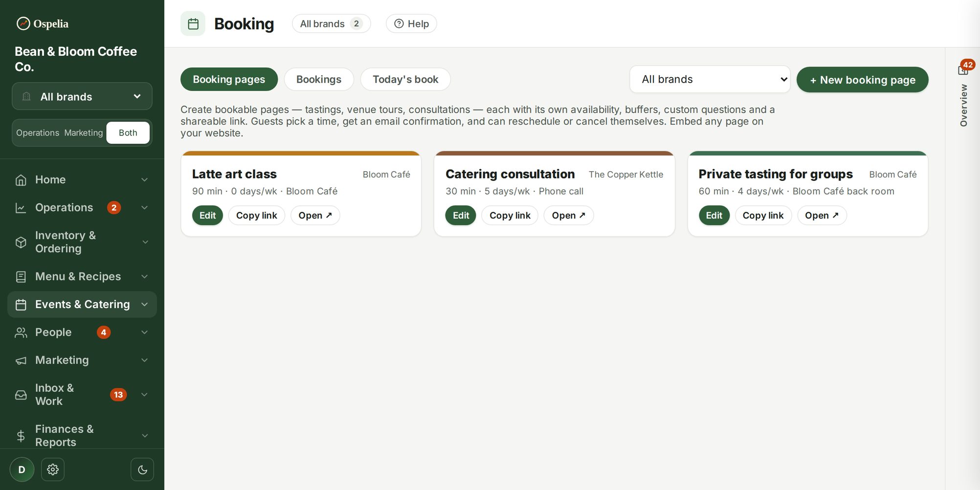Edit the Catering consultation page

click(x=461, y=216)
